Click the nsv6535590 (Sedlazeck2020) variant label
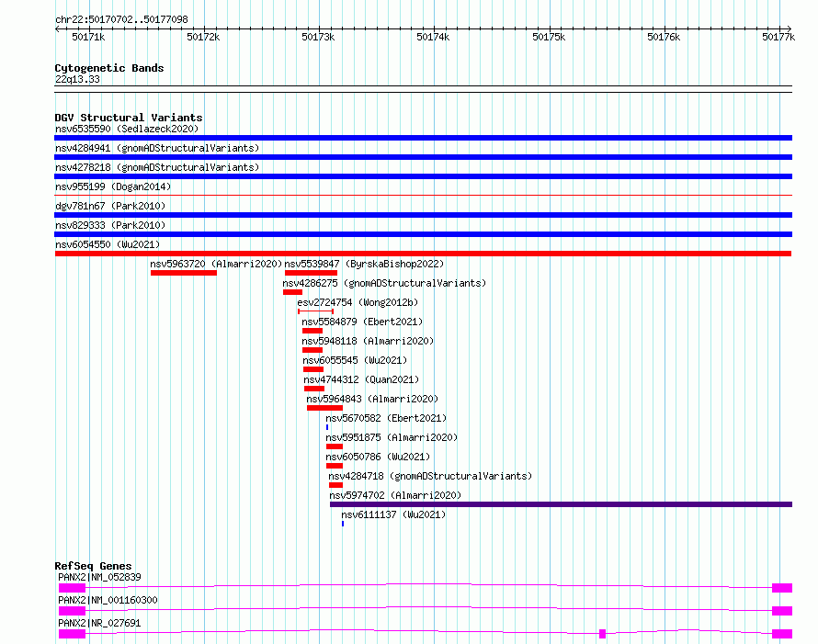818x644 pixels. pos(127,129)
